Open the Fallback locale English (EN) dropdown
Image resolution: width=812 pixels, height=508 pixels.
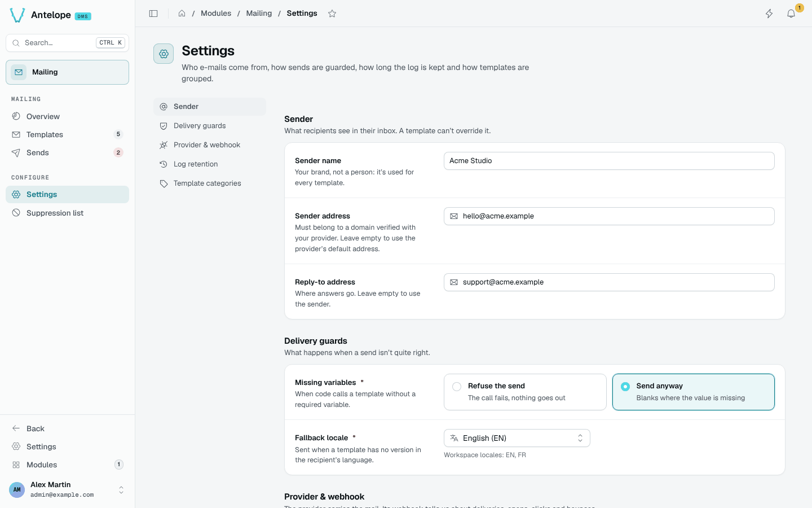(x=517, y=438)
